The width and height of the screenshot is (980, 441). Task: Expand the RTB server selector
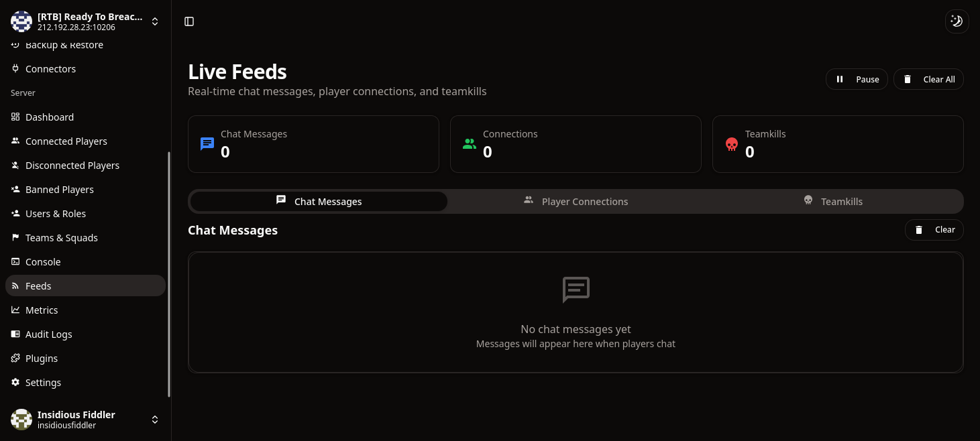point(154,21)
